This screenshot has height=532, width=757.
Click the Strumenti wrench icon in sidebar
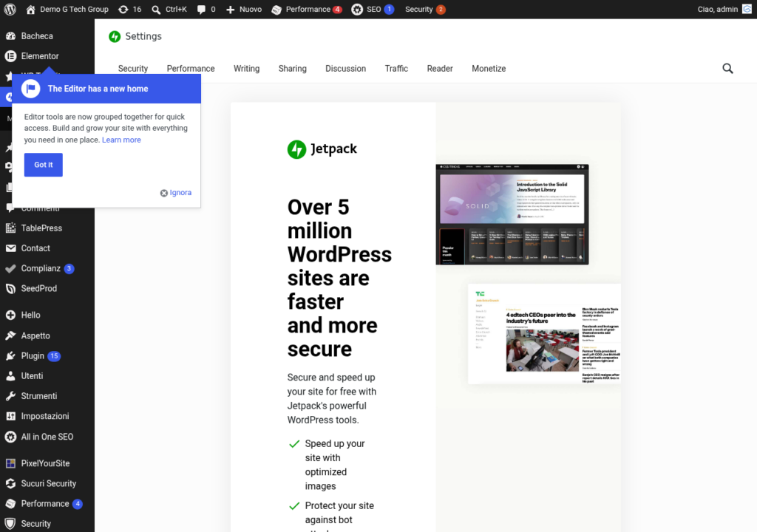[x=10, y=396]
